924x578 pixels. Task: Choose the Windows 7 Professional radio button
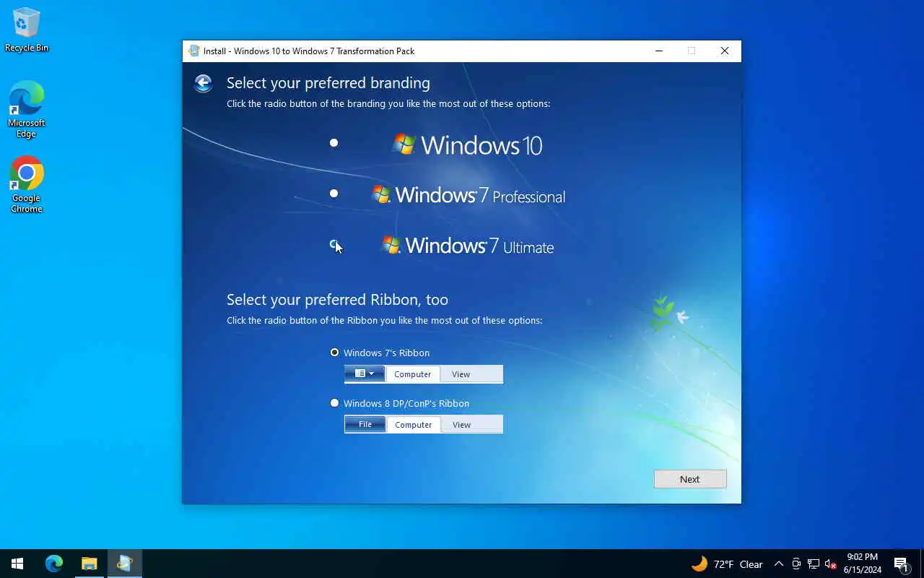(x=334, y=193)
